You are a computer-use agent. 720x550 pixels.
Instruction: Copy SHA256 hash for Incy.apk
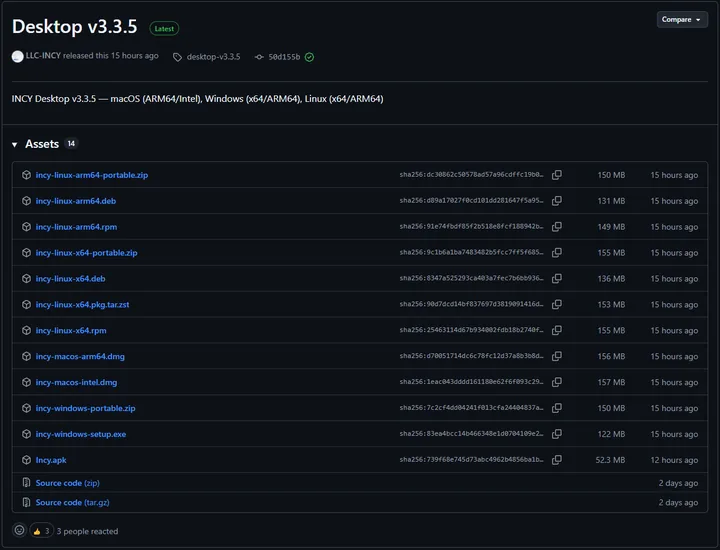pyautogui.click(x=557, y=460)
